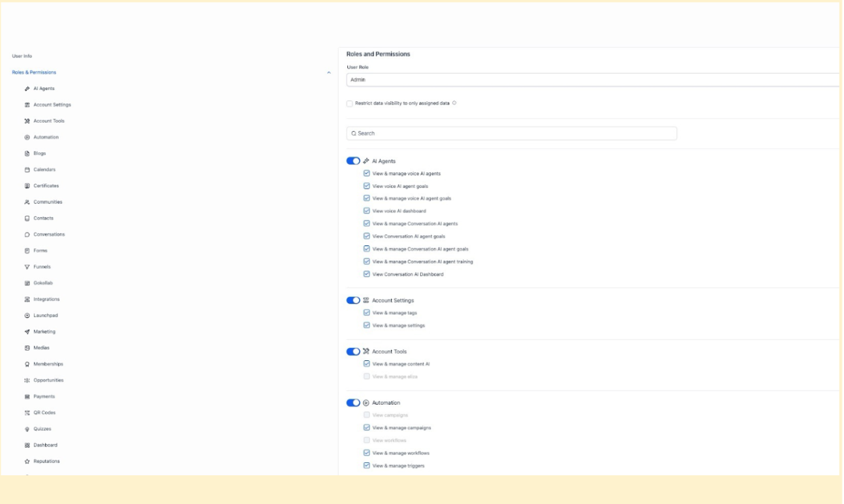Click the Marketing paper plane icon
This screenshot has height=504, width=844.
point(27,332)
